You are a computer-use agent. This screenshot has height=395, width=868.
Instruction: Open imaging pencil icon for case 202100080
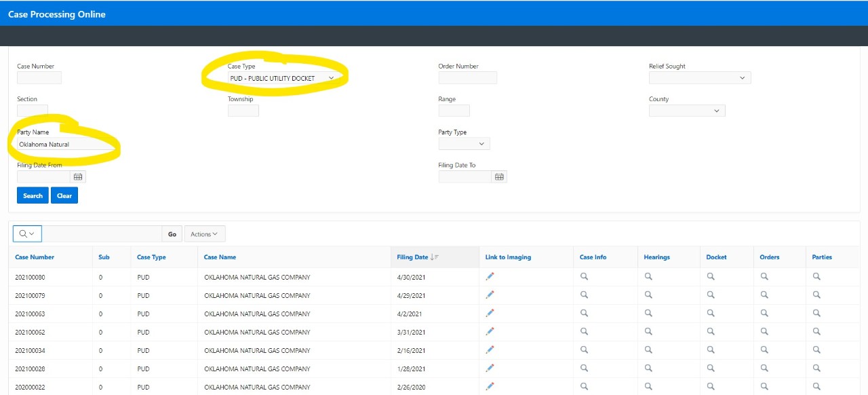click(x=490, y=276)
